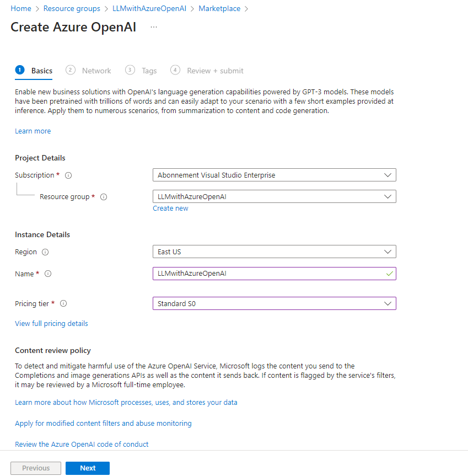Expand the Region dropdown showing East US

(274, 252)
